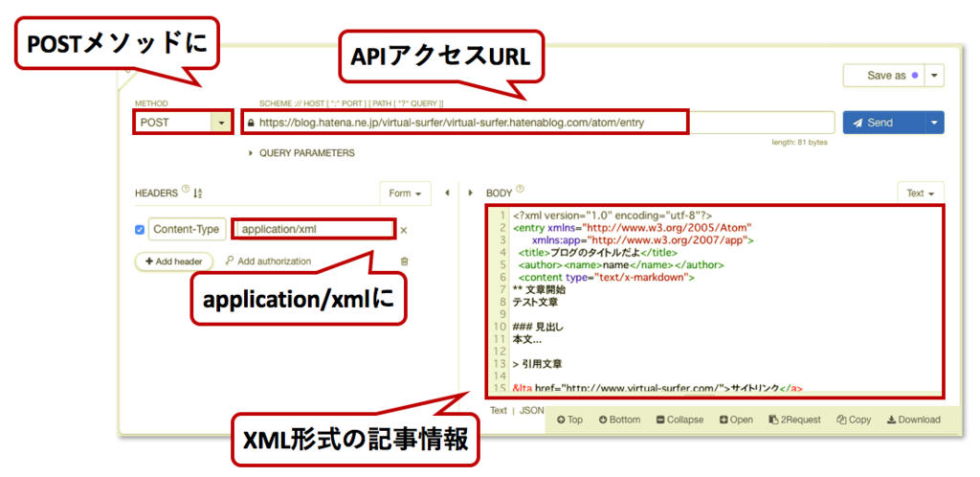Expand the QUERY PARAMETERS section

[301, 152]
